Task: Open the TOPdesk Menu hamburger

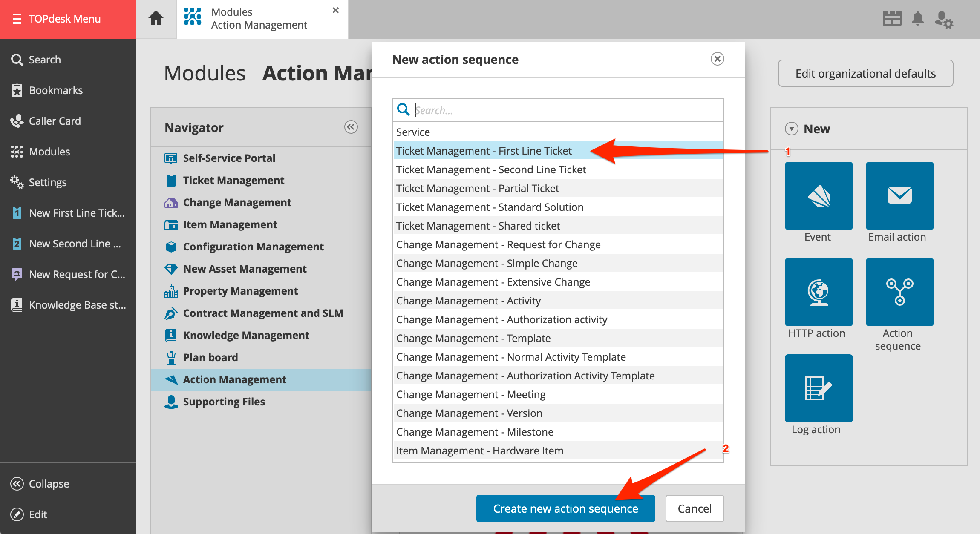Action: [x=17, y=19]
